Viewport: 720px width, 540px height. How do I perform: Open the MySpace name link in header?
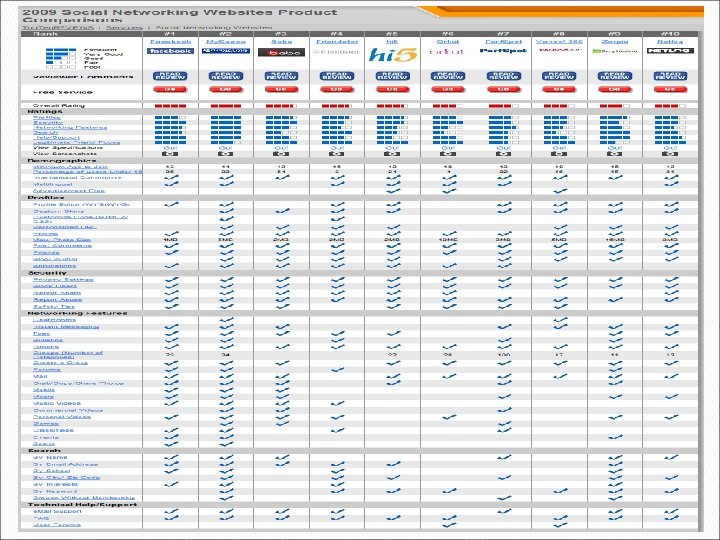click(x=226, y=41)
